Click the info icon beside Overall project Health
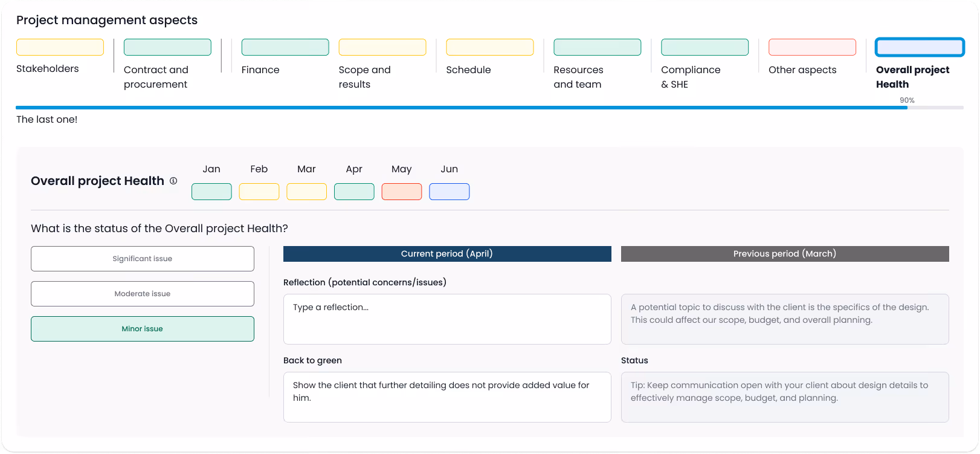The width and height of the screenshot is (980, 454). point(173,181)
